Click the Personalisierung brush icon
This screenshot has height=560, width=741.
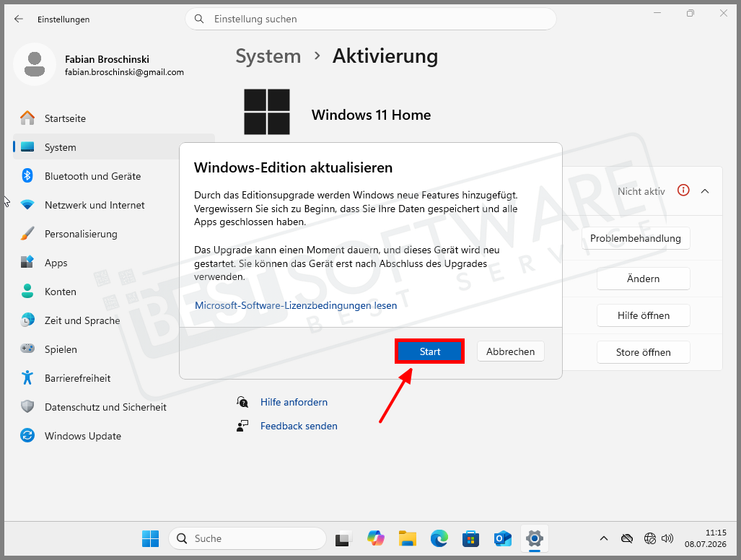27,233
